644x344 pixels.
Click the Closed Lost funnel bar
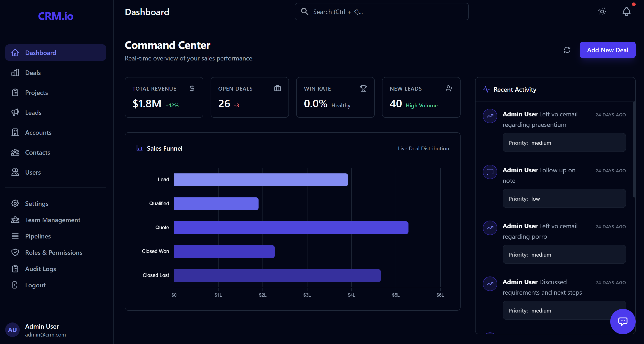[277, 276]
